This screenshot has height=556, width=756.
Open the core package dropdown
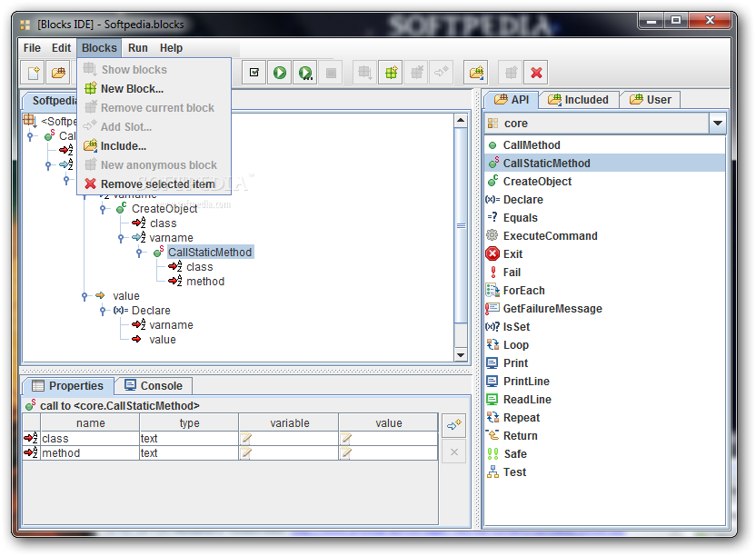click(717, 124)
